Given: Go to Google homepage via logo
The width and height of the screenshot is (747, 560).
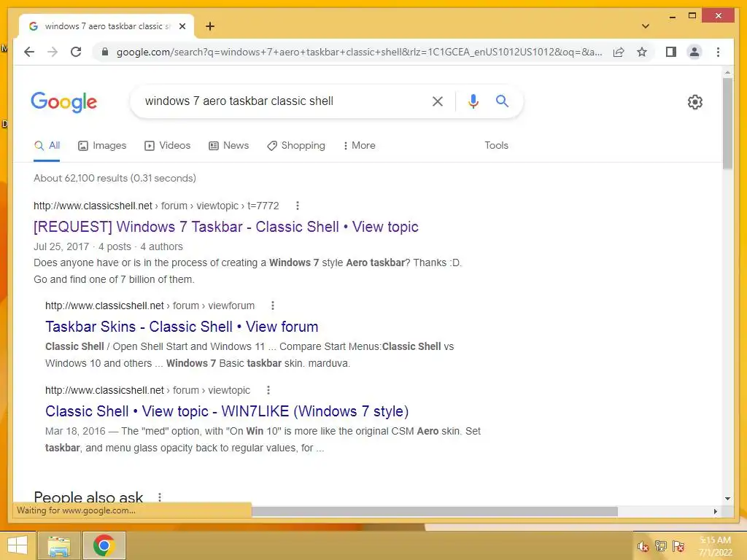Looking at the screenshot, I should [64, 102].
